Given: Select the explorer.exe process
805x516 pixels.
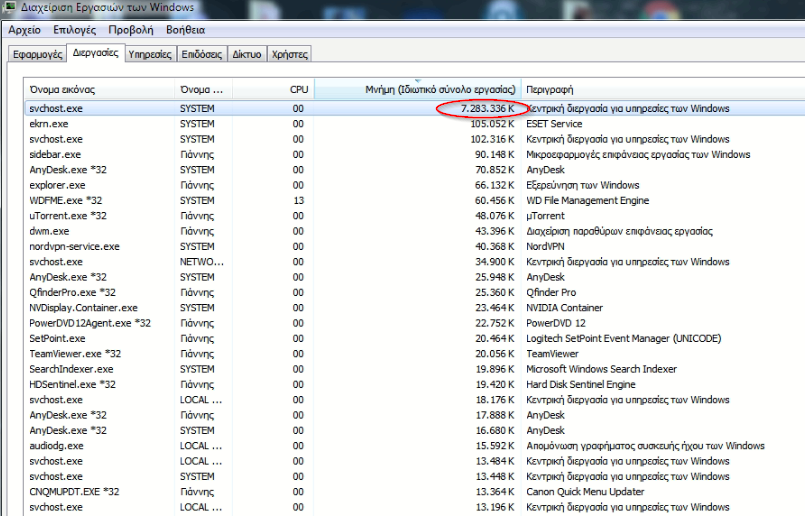Looking at the screenshot, I should 57,185.
